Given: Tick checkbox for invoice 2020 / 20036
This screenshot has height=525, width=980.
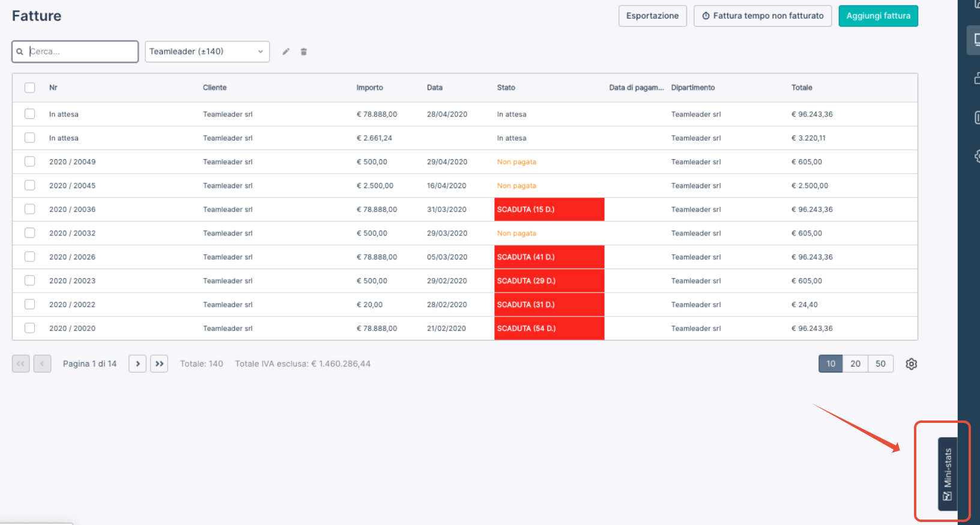Looking at the screenshot, I should coord(29,209).
